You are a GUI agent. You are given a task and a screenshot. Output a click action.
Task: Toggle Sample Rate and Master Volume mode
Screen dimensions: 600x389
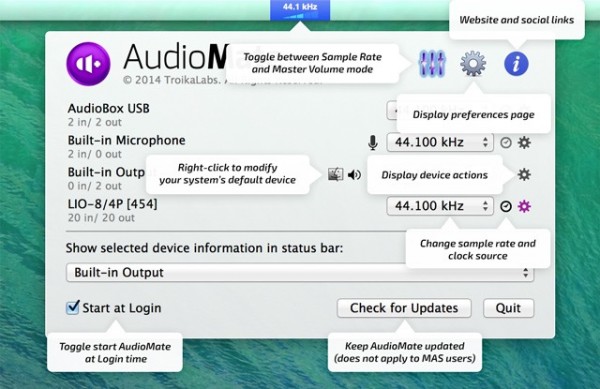(x=432, y=63)
